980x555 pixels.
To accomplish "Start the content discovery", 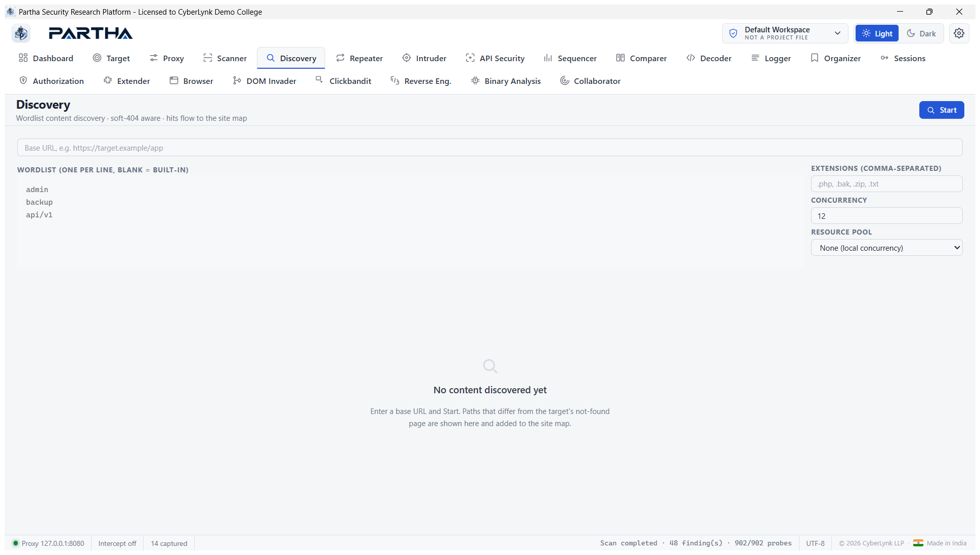I will pos(942,110).
